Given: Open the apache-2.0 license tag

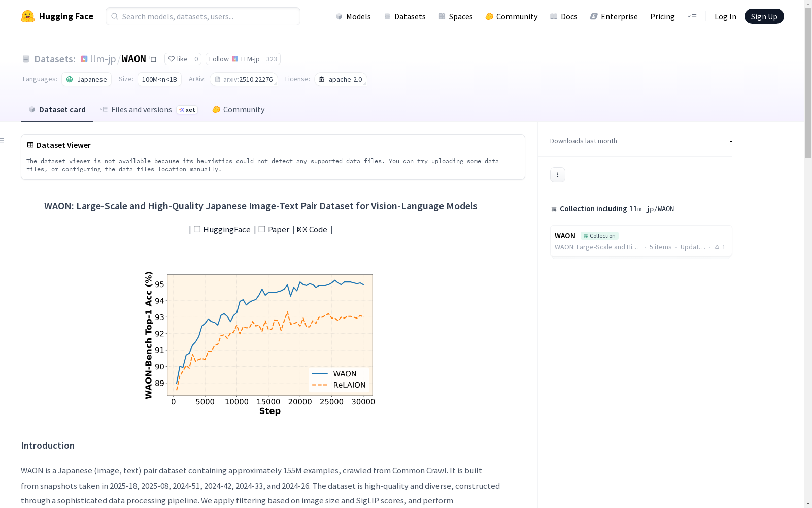Looking at the screenshot, I should pyautogui.click(x=341, y=79).
